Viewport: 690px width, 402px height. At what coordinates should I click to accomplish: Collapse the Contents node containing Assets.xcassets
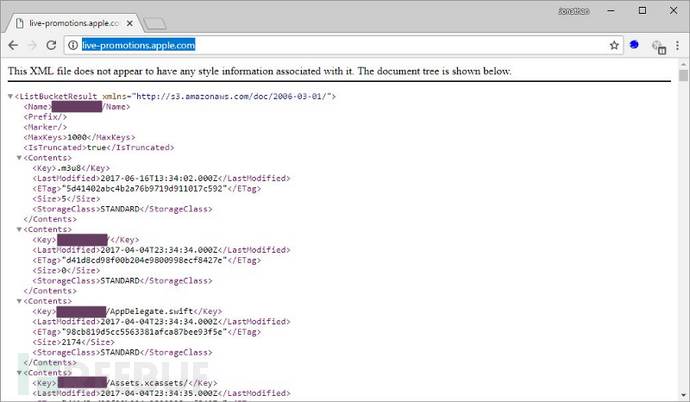click(x=19, y=373)
